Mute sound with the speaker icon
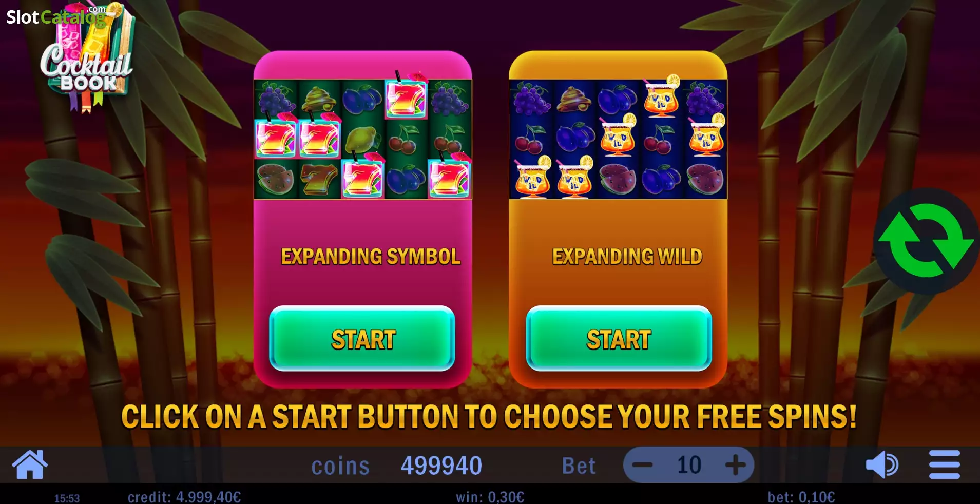This screenshot has width=980, height=504. pyautogui.click(x=882, y=465)
